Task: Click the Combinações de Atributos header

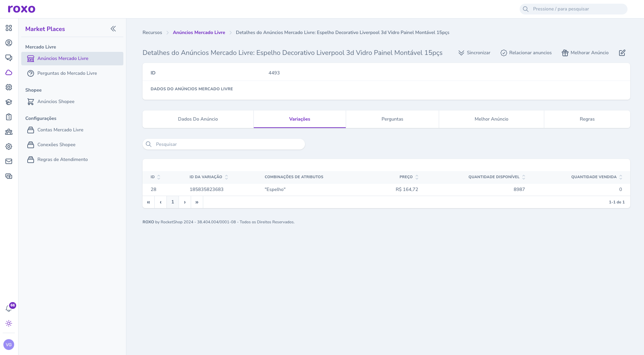Action: click(294, 177)
